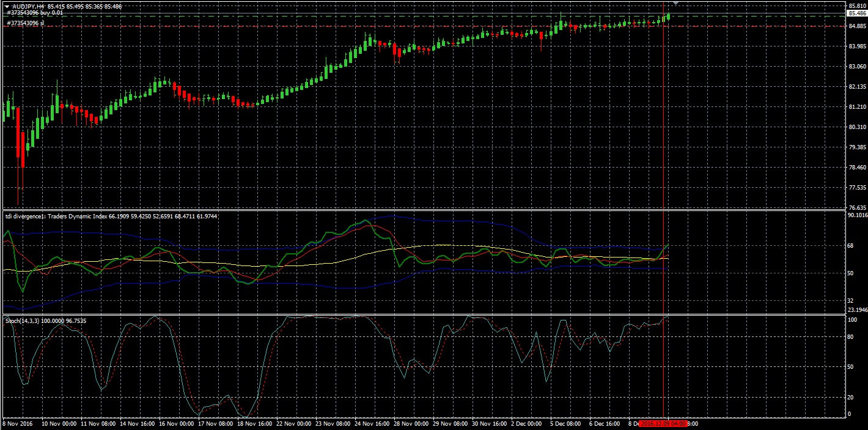Image resolution: width=868 pixels, height=430 pixels.
Task: Click the 77.535 price axis value
Action: point(856,188)
